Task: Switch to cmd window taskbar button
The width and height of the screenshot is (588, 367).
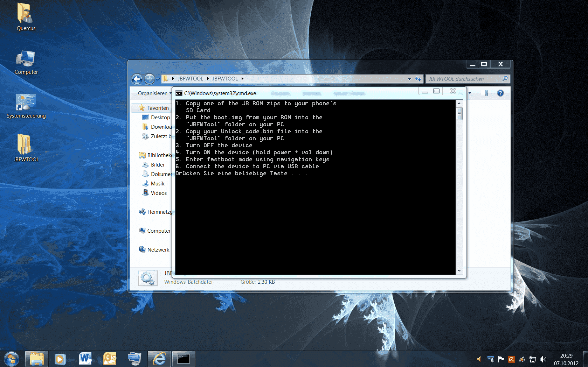Action: click(x=184, y=359)
